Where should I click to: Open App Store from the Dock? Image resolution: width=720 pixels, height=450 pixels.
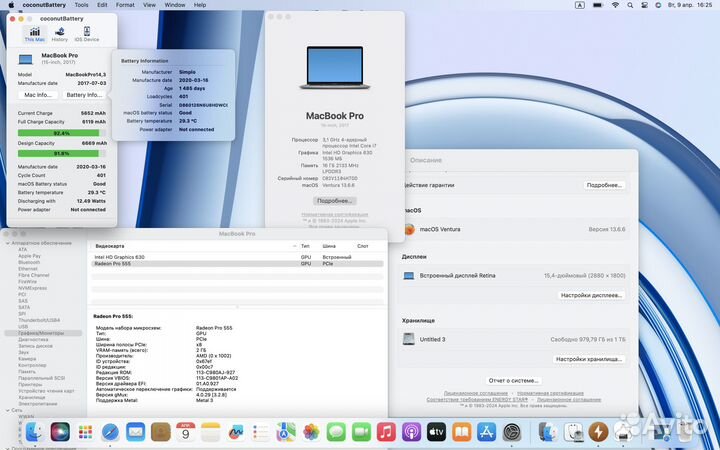pos(486,432)
